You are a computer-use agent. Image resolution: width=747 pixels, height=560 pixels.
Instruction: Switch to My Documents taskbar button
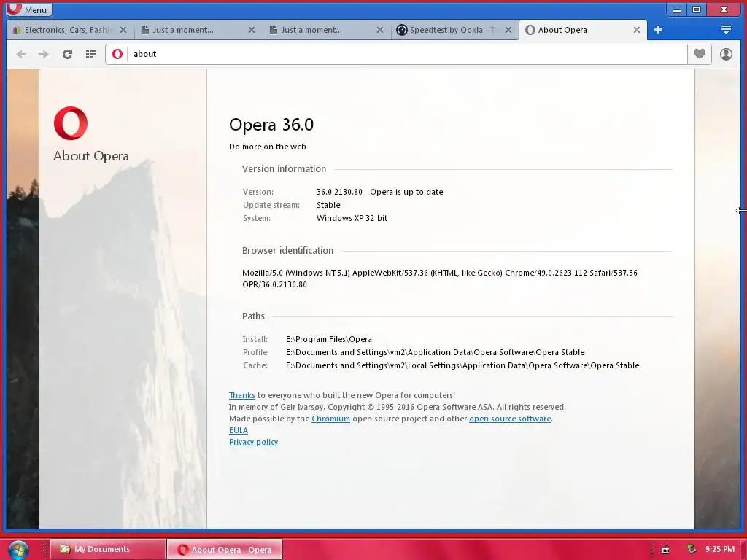pyautogui.click(x=108, y=550)
